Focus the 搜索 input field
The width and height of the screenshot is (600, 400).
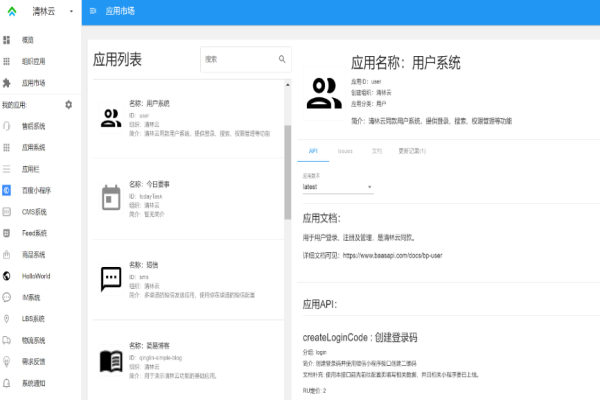(246, 59)
